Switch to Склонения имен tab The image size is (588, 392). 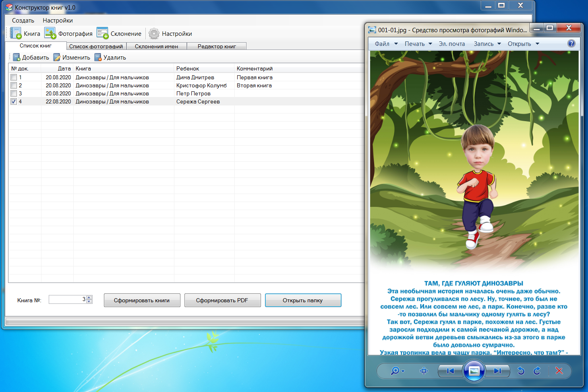click(156, 46)
